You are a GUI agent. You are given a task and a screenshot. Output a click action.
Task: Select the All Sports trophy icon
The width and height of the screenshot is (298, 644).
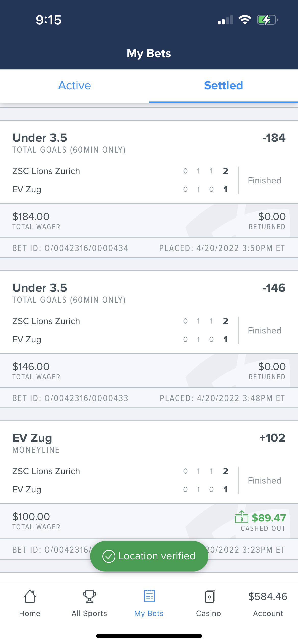click(89, 602)
